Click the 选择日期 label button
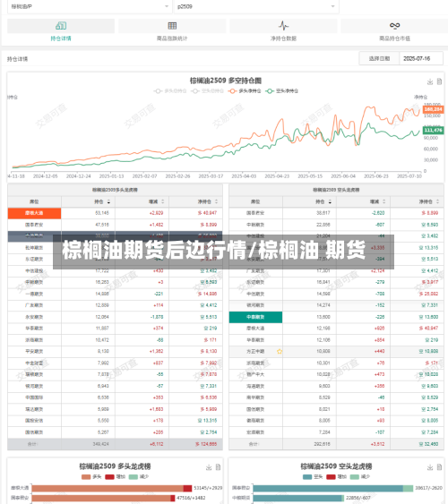The height and width of the screenshot is (504, 448). tap(379, 58)
